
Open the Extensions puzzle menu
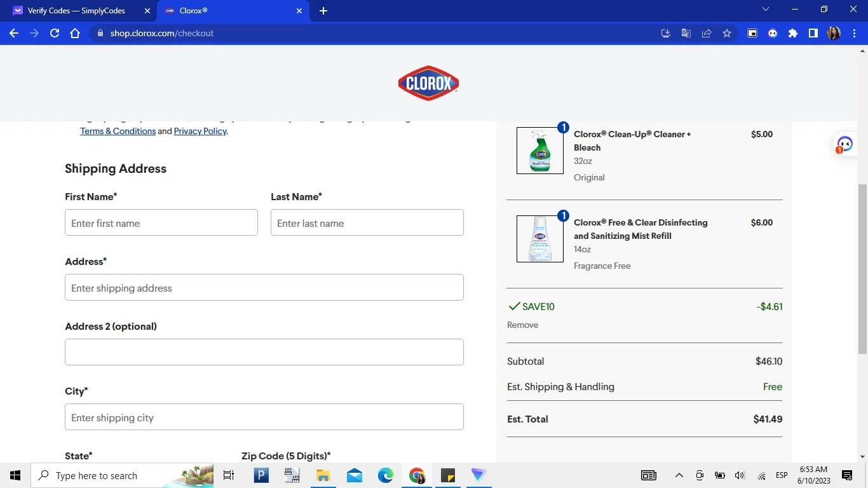pos(793,33)
